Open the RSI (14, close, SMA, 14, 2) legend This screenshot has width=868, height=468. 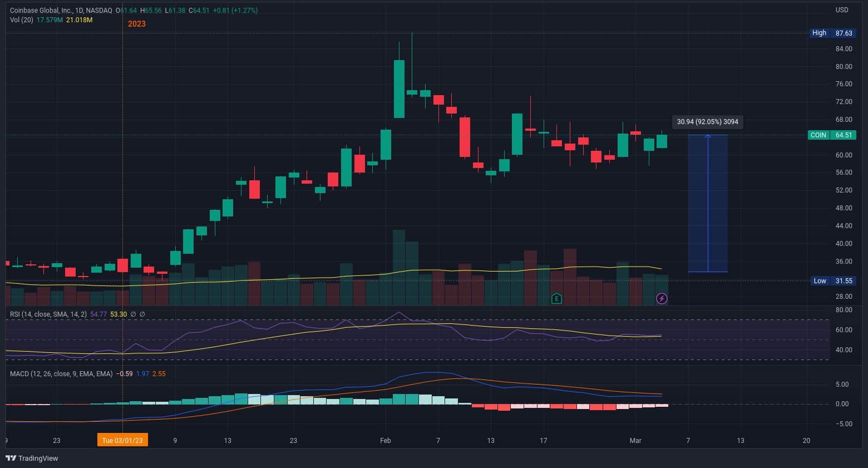coord(48,314)
